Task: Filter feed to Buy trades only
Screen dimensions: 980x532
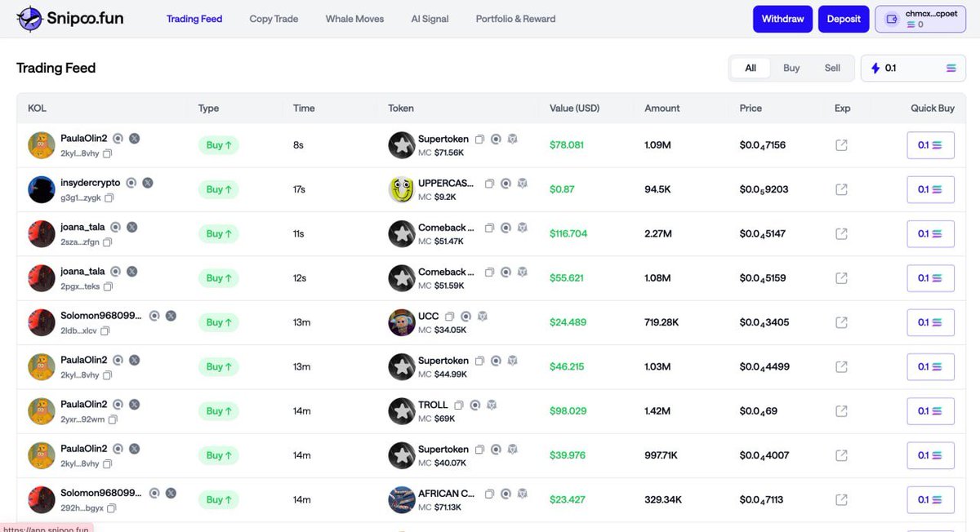Action: [791, 69]
